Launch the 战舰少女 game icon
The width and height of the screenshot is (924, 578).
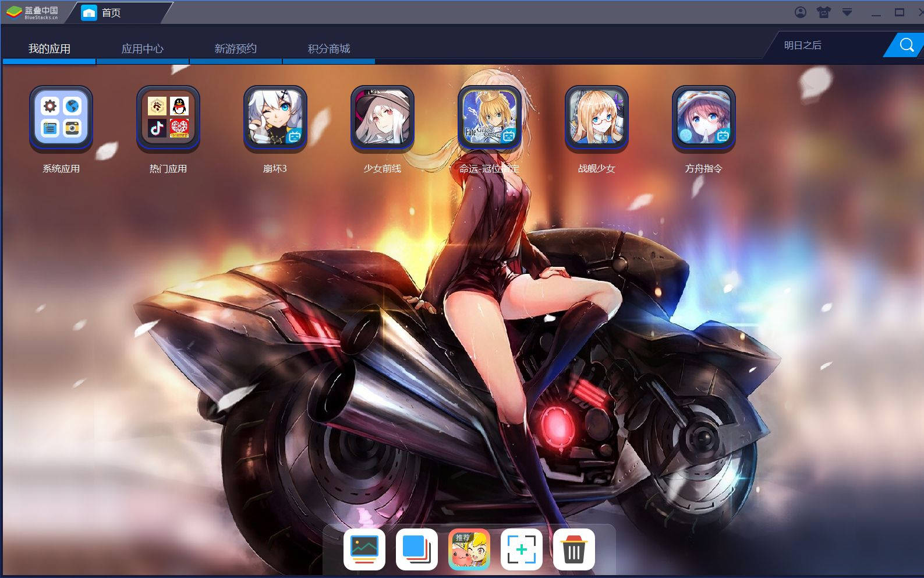[x=597, y=119]
